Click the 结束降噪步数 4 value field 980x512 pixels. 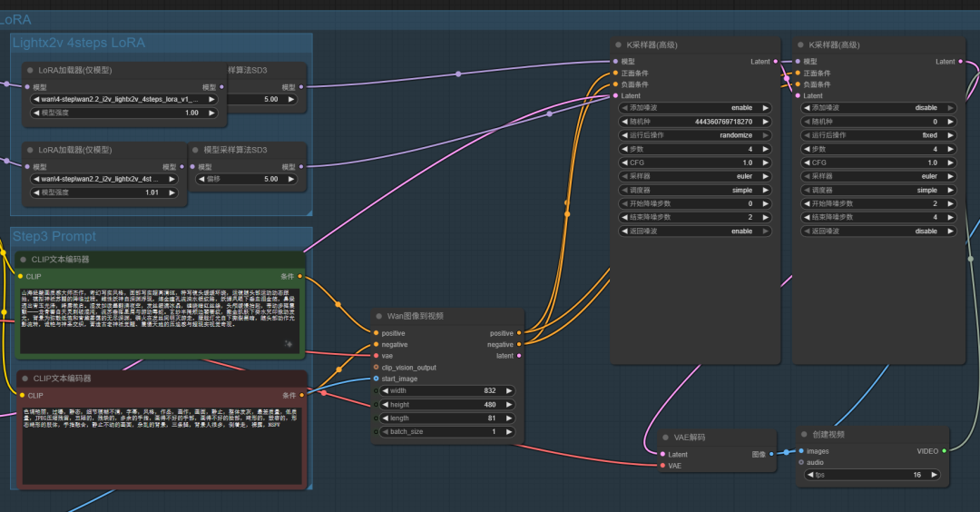click(x=878, y=218)
